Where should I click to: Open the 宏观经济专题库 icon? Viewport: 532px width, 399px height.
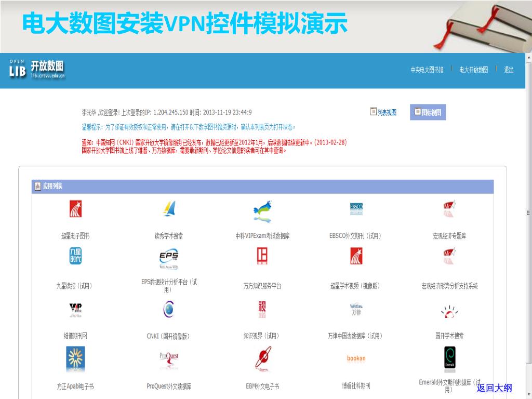click(449, 209)
